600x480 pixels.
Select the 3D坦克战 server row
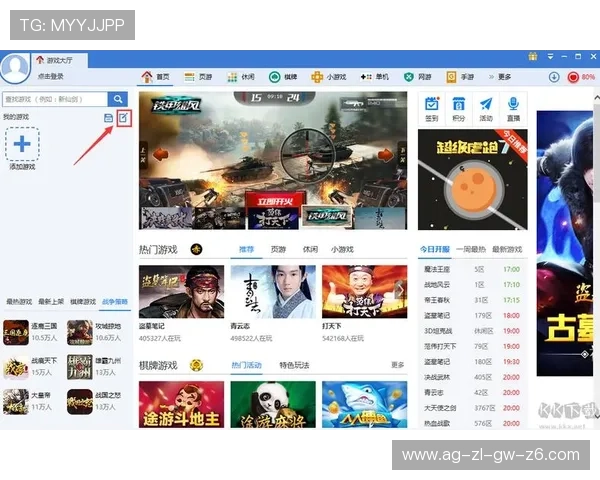click(x=472, y=331)
